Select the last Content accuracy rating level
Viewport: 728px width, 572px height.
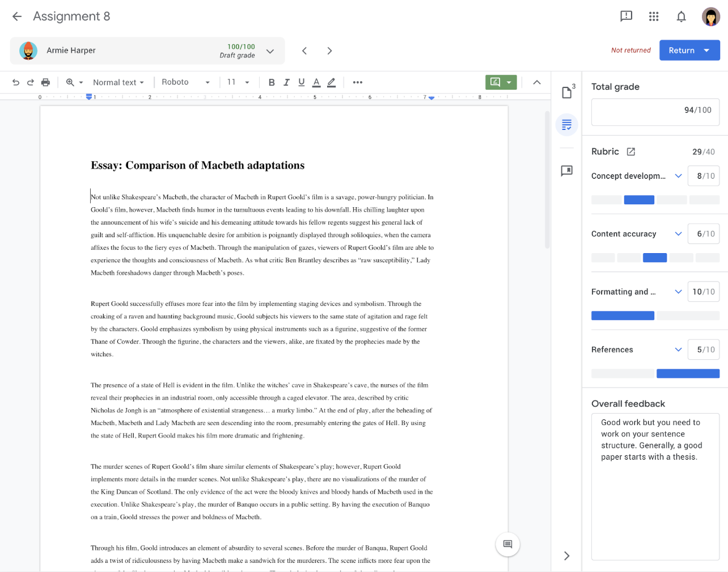coord(708,258)
